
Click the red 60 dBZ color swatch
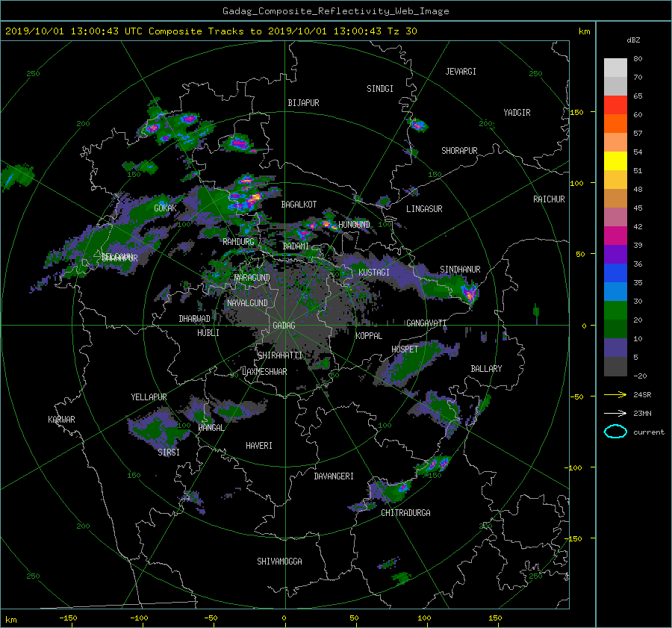pos(615,105)
